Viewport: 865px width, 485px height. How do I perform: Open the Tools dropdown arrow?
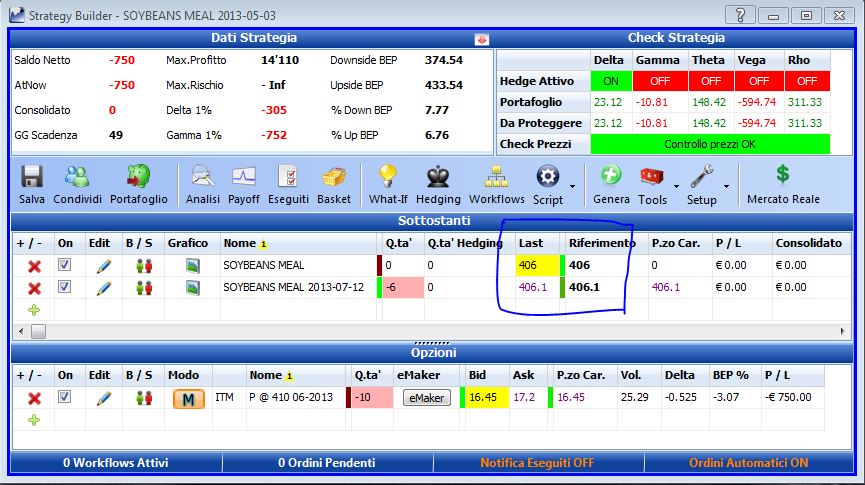(x=676, y=186)
